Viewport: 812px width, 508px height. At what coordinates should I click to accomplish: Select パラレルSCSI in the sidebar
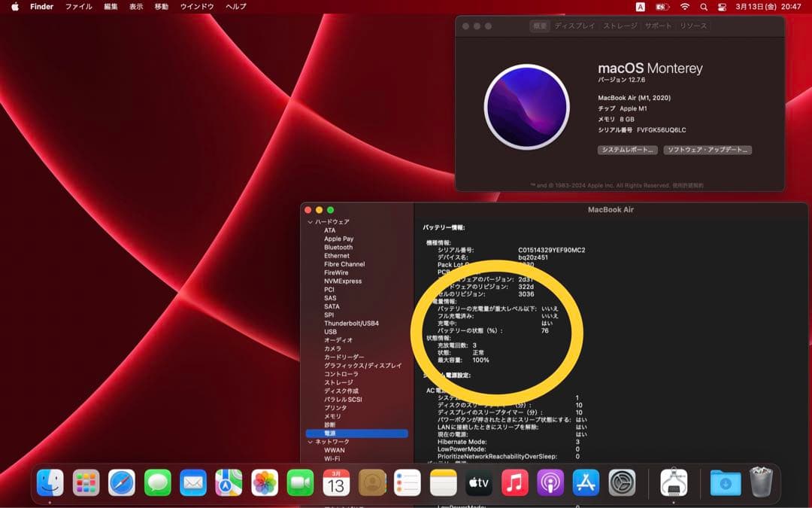(x=343, y=400)
